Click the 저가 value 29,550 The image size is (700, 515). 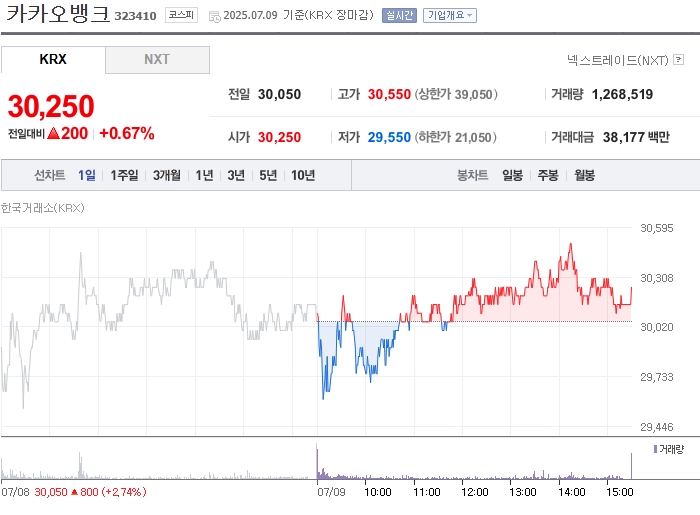click(x=389, y=137)
